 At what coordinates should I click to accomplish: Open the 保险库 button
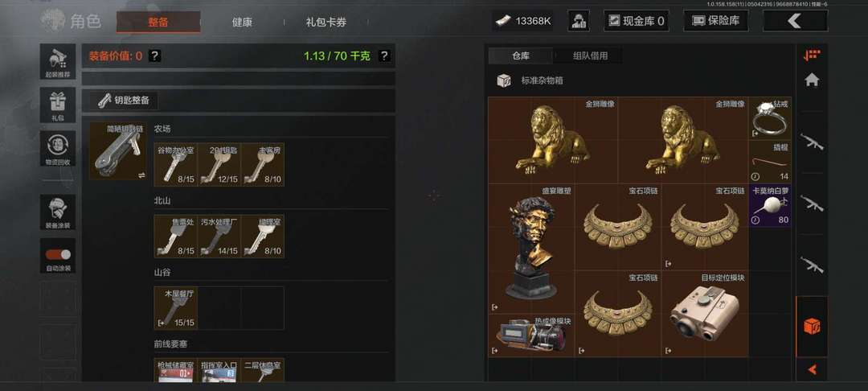point(716,21)
